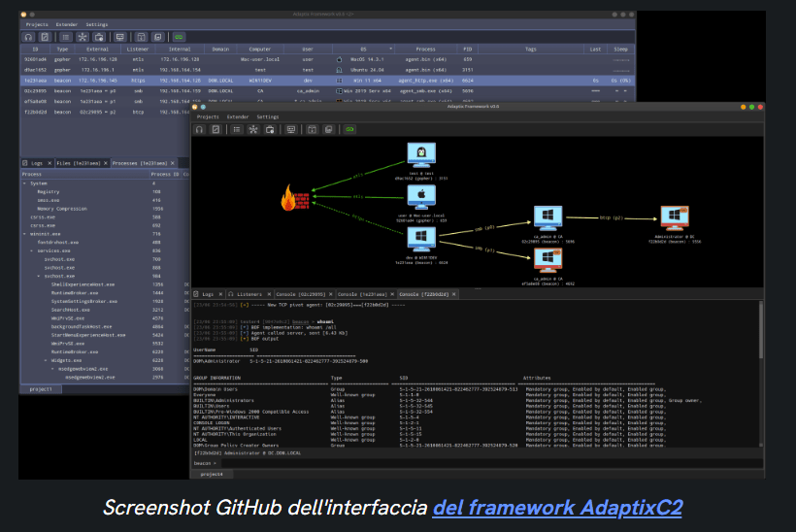Select SearchHost.exe process row
The image size is (796, 532).
coord(105,310)
